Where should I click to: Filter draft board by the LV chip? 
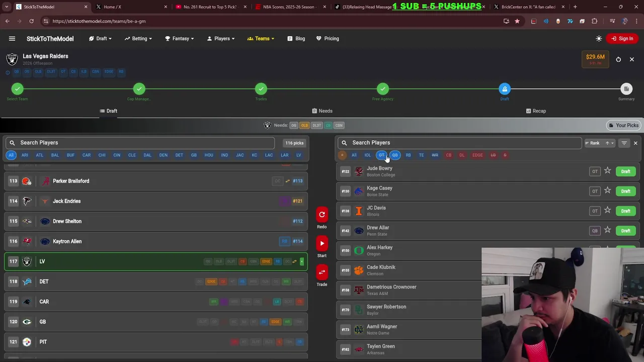tap(299, 155)
